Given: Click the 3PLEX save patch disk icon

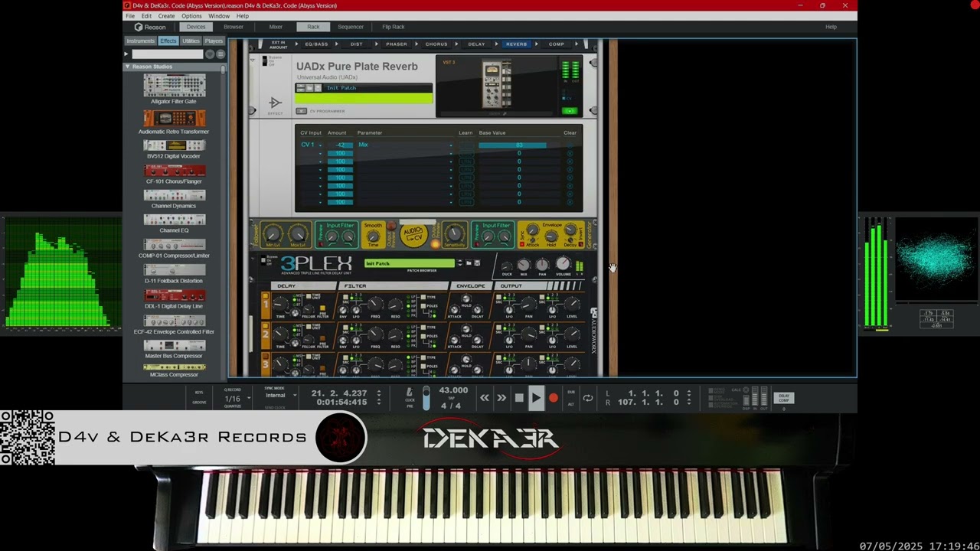Looking at the screenshot, I should click(x=477, y=263).
